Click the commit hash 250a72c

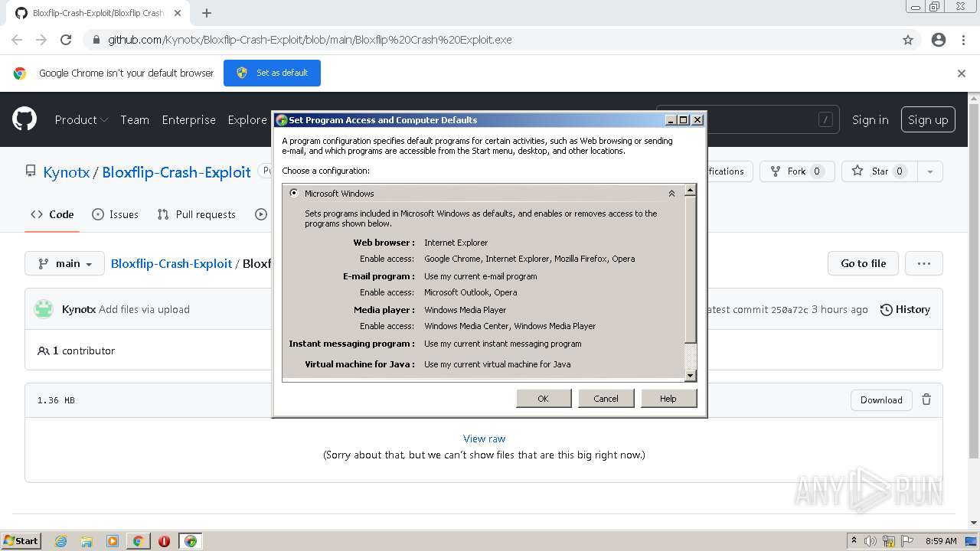click(x=789, y=309)
